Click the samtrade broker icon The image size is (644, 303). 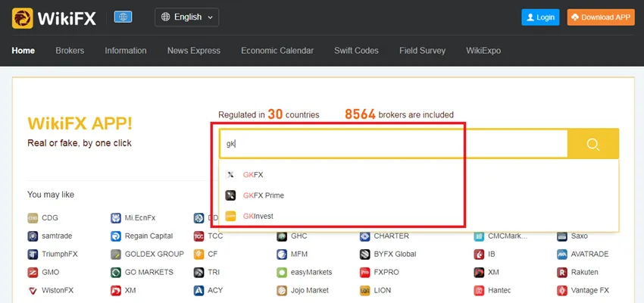33,236
